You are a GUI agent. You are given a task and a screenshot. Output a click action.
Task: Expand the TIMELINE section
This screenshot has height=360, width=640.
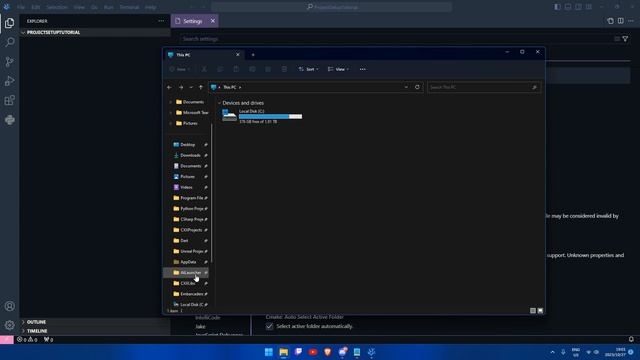point(23,331)
